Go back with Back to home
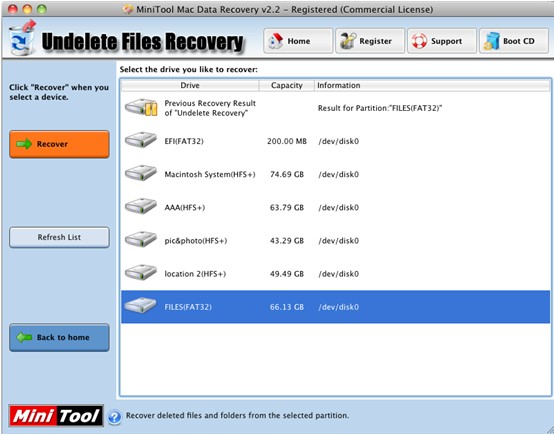554x435 pixels. pos(59,337)
